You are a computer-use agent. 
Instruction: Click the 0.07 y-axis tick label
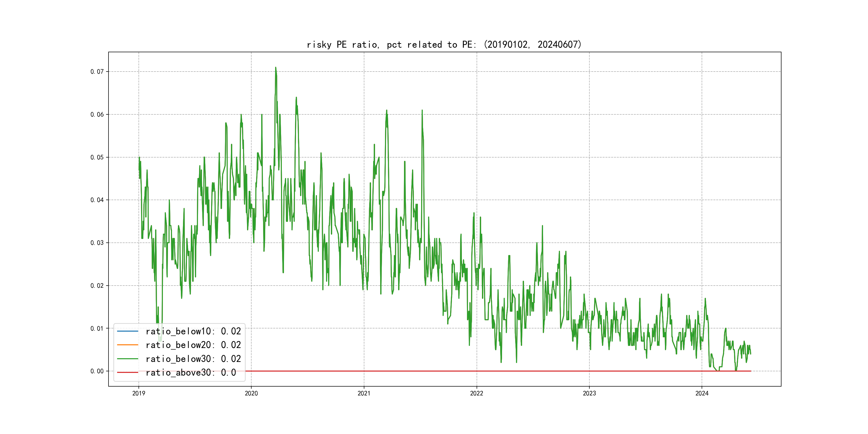coord(97,72)
